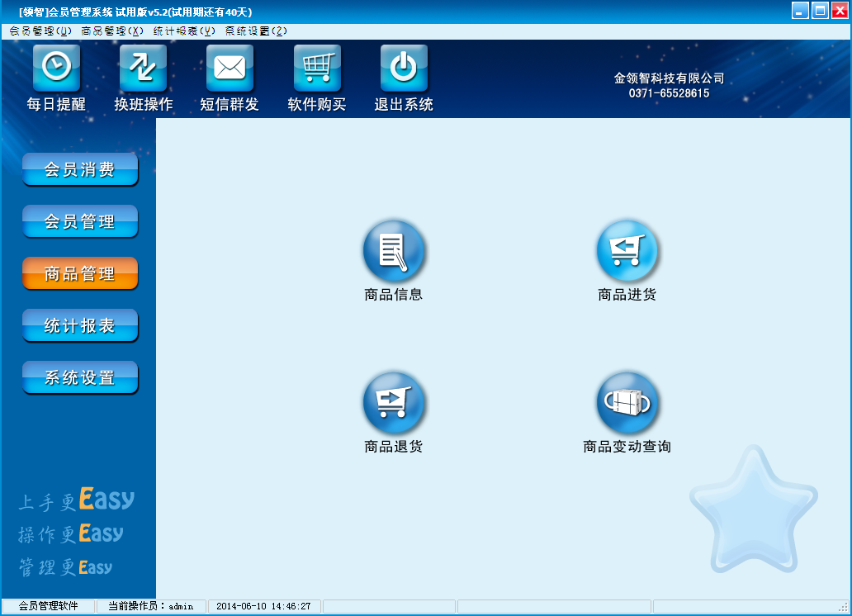
Task: Click the date-time status bar entry
Action: point(263,606)
